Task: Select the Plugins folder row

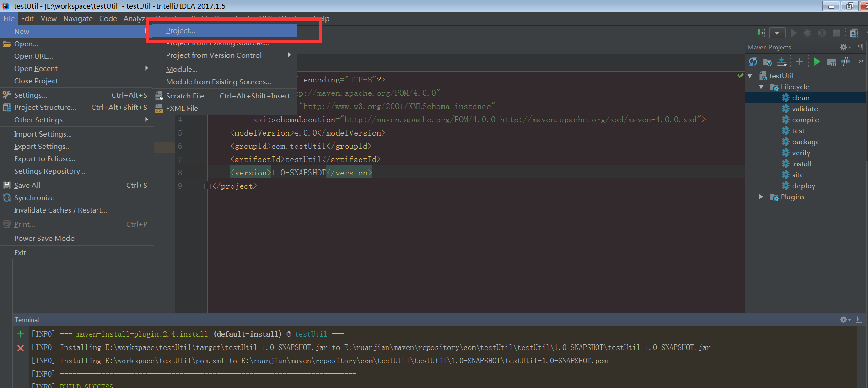Action: [805, 197]
